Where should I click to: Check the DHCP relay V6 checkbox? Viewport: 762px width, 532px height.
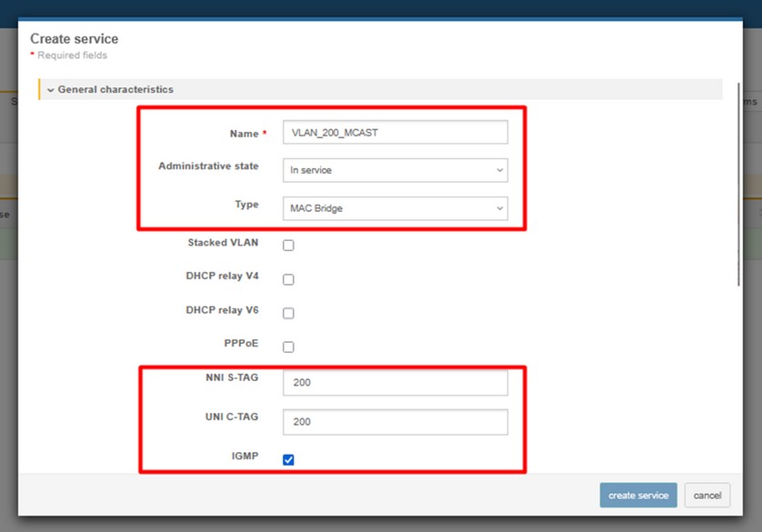(288, 313)
